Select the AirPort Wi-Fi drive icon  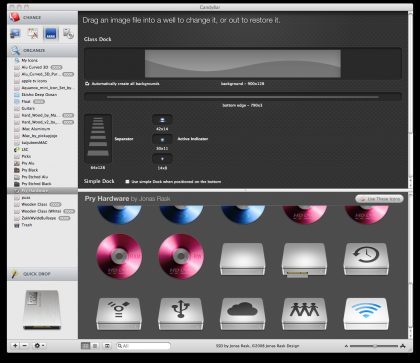(x=366, y=314)
